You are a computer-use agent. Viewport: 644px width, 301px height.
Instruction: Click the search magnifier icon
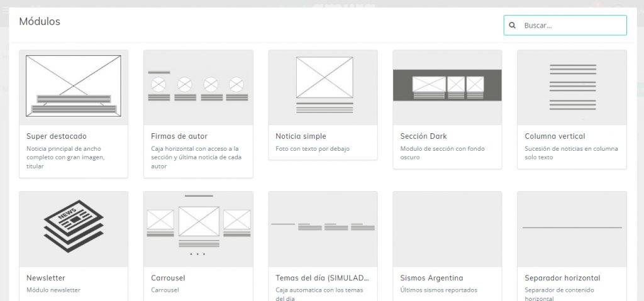click(x=513, y=26)
